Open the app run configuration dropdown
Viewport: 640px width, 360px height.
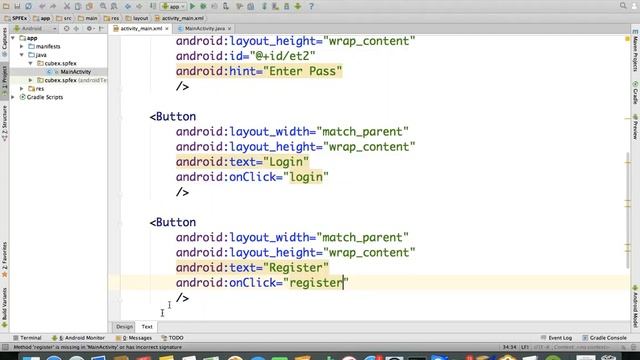click(173, 6)
